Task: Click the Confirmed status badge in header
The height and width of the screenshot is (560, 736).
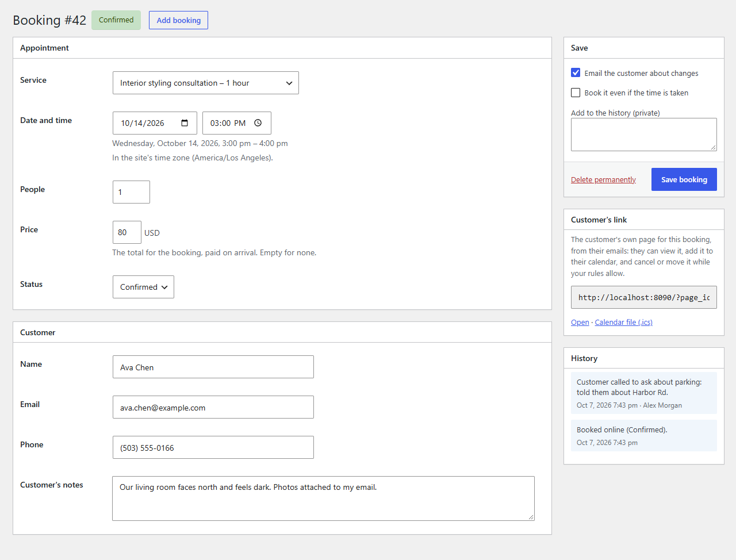Action: pyautogui.click(x=116, y=20)
